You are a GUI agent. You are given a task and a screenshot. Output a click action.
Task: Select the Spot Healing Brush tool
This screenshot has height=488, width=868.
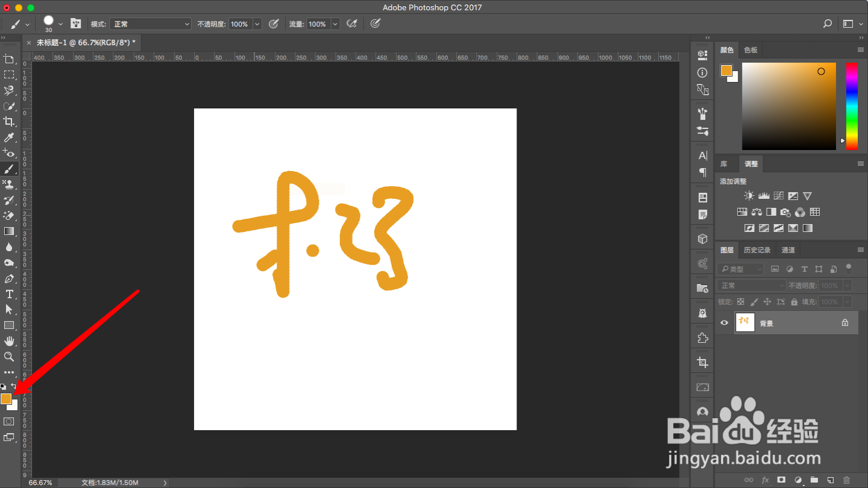[9, 153]
